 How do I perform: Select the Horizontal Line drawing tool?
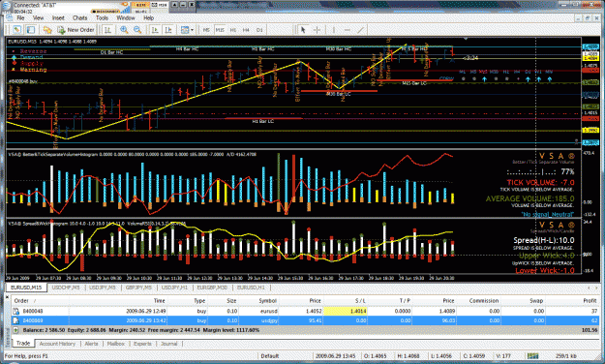(x=347, y=30)
